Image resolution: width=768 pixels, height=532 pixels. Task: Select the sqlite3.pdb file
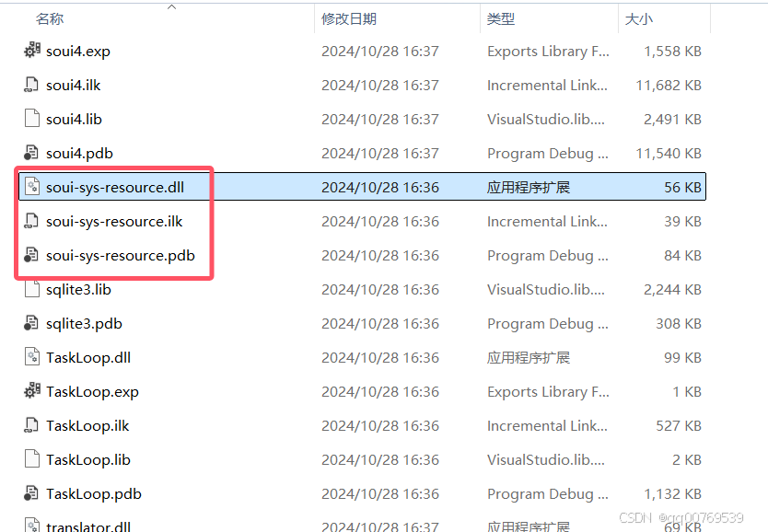pos(83,323)
